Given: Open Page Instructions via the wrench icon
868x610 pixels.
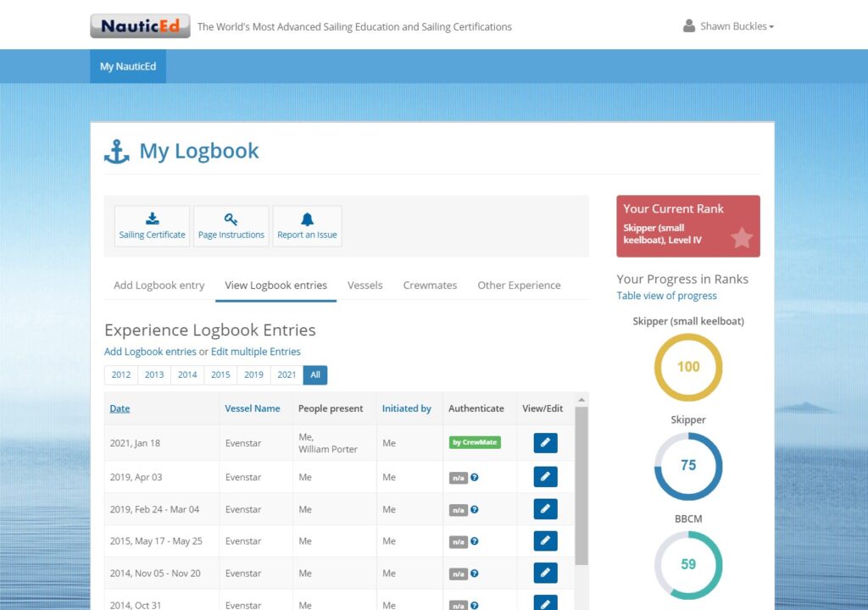Looking at the screenshot, I should coord(231,218).
